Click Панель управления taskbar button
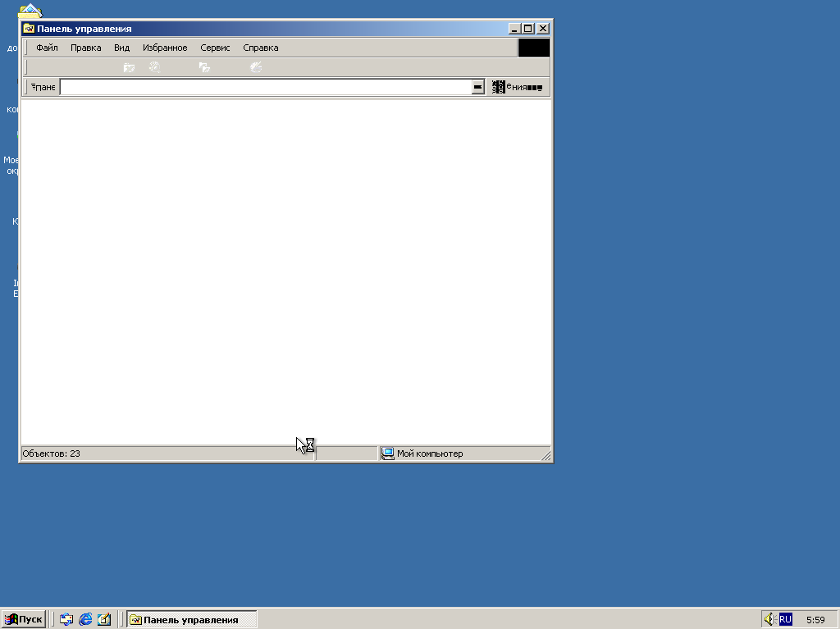Image resolution: width=840 pixels, height=629 pixels. coord(191,619)
